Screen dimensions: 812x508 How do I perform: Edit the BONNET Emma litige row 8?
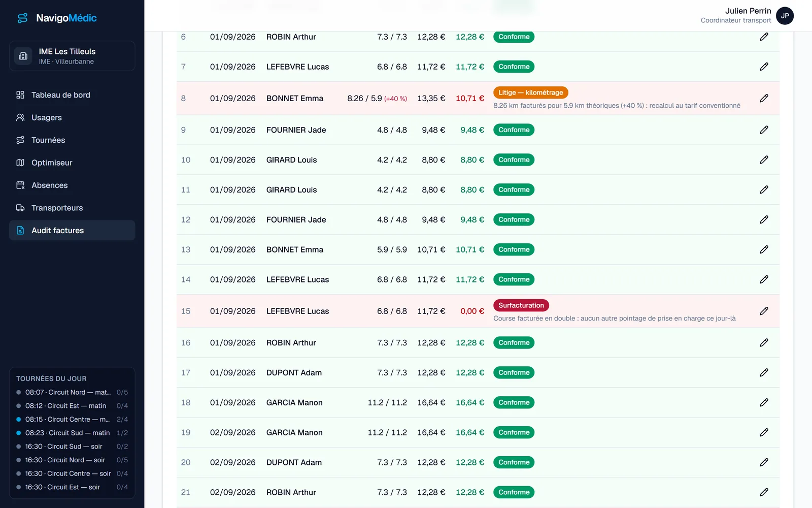(x=764, y=98)
